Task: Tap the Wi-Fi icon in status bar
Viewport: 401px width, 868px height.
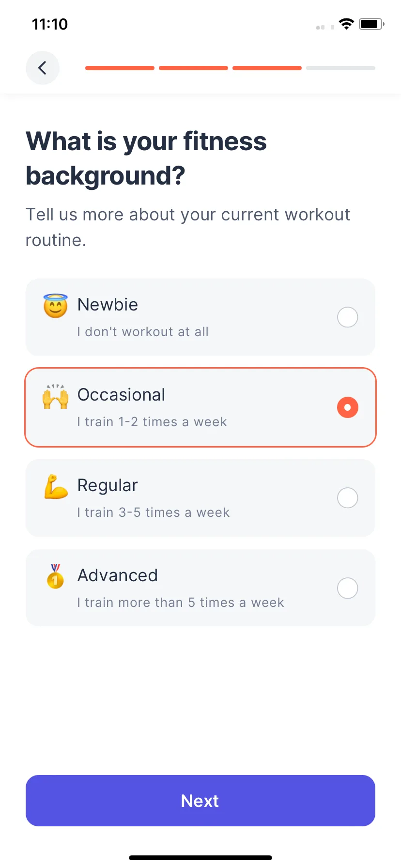Action: point(346,24)
